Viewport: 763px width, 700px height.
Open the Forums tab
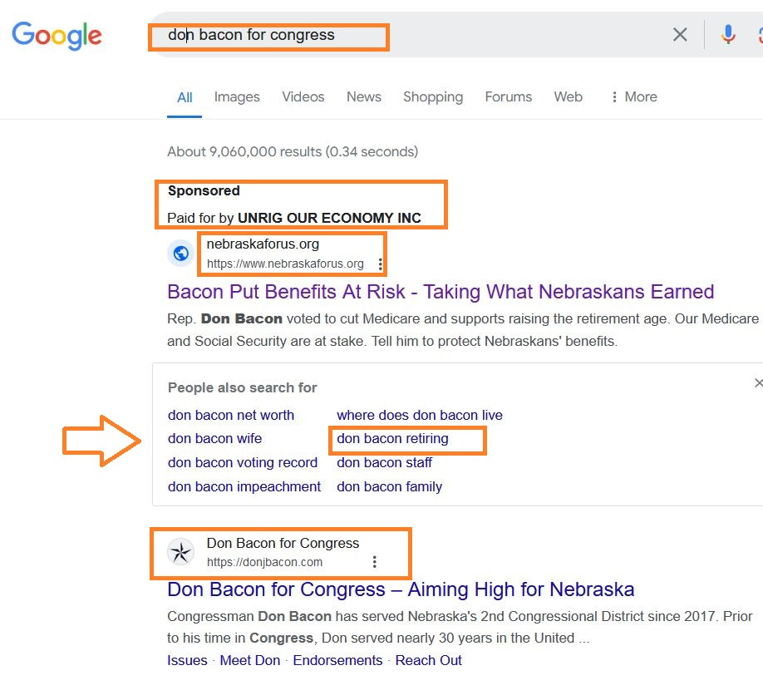[509, 97]
